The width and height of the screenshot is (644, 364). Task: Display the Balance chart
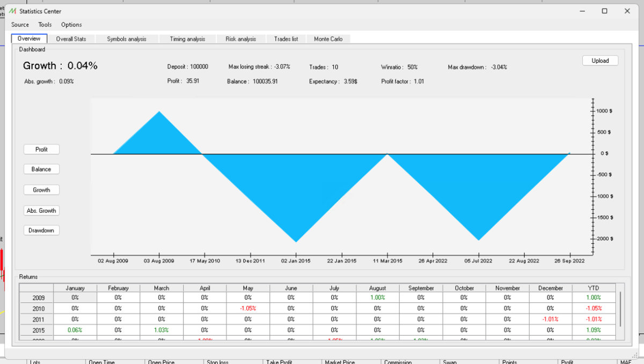click(41, 169)
